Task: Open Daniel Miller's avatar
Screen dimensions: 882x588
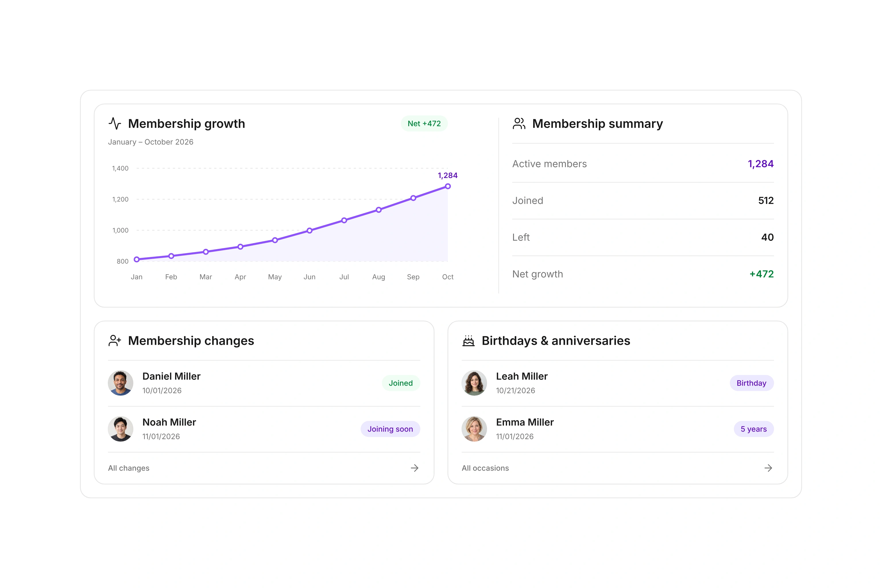Action: click(x=121, y=383)
